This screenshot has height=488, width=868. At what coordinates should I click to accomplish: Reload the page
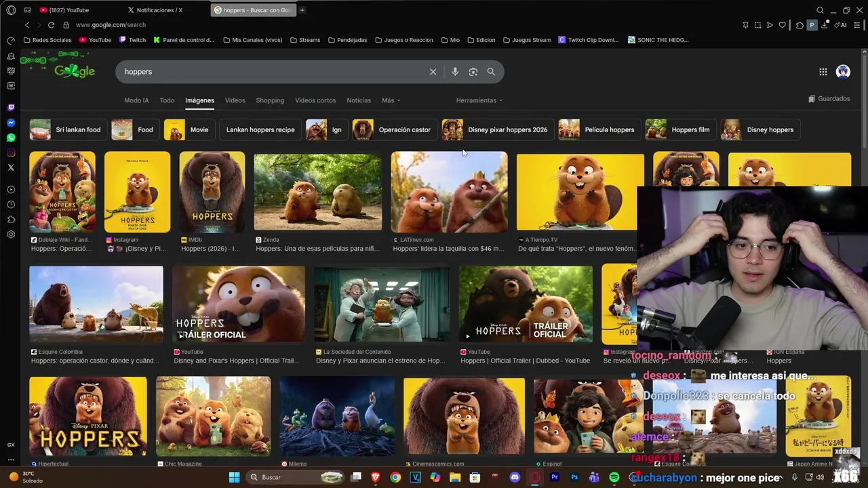pyautogui.click(x=51, y=25)
